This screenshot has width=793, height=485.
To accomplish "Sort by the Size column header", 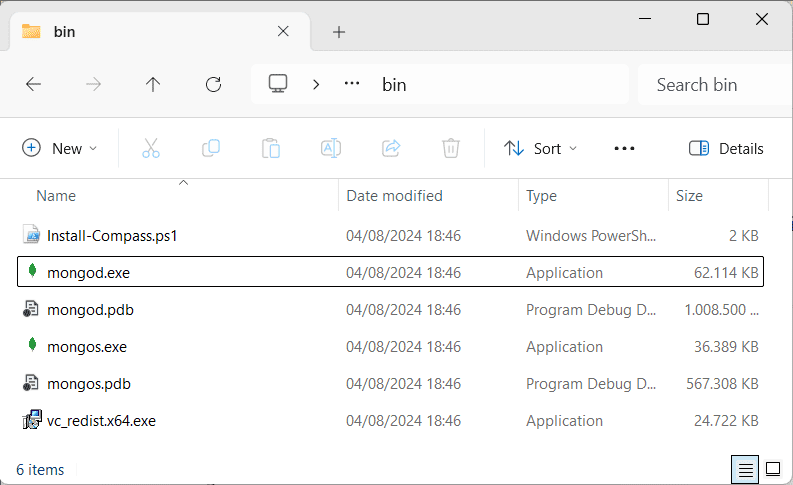I will [x=689, y=196].
